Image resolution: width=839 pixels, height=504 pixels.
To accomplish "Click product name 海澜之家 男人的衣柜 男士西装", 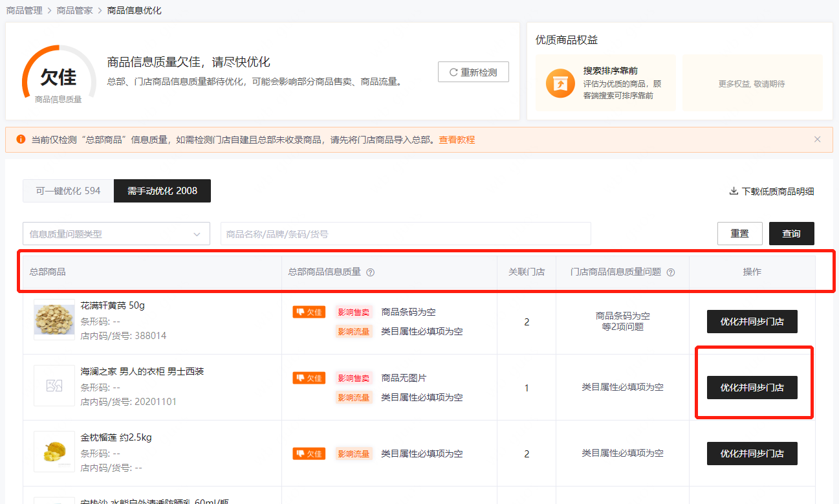I will point(142,371).
